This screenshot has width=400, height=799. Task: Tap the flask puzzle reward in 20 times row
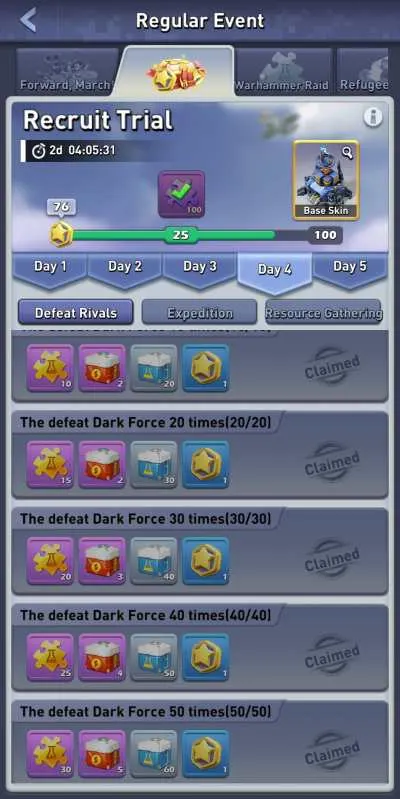click(50, 465)
